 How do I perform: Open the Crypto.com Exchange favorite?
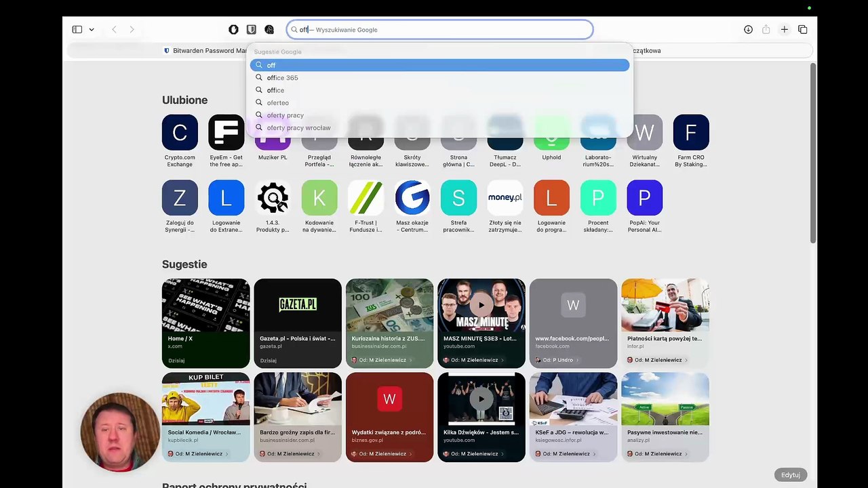click(x=180, y=141)
